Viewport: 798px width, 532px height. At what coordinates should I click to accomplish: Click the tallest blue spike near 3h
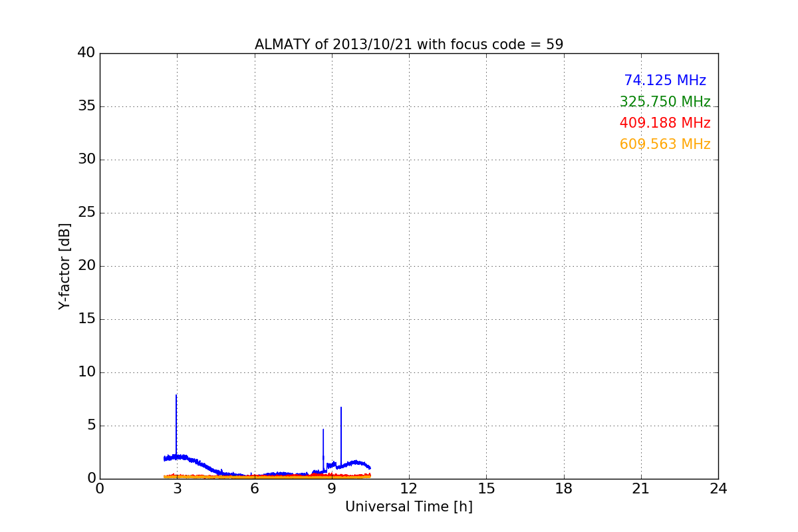[x=176, y=424]
